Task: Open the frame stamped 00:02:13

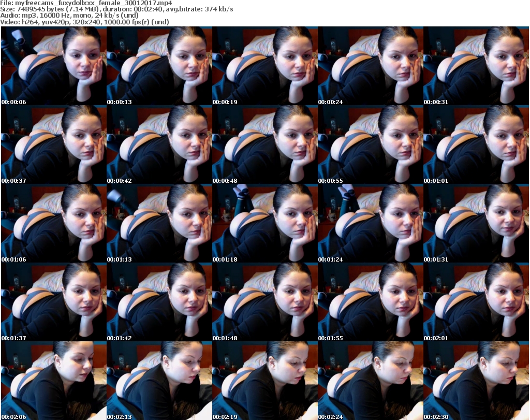Action: (x=159, y=381)
